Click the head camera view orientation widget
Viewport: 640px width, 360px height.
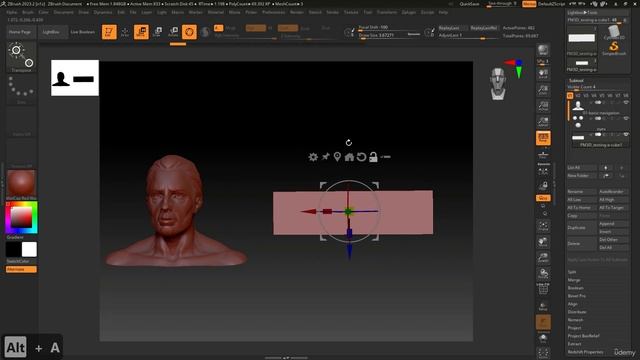click(x=498, y=84)
